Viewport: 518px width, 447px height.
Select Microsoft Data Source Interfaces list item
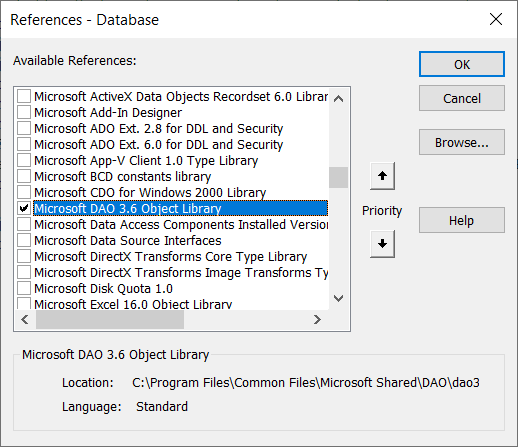click(128, 240)
